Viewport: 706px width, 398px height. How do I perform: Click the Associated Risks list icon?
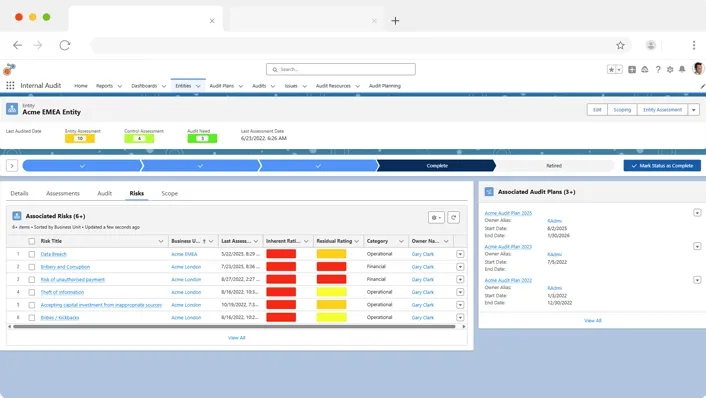tap(17, 216)
